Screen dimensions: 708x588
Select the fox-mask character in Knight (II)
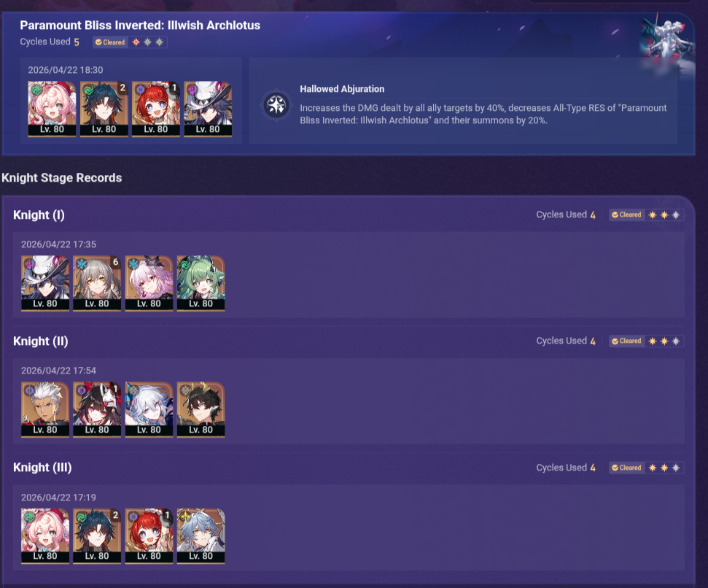tap(97, 409)
